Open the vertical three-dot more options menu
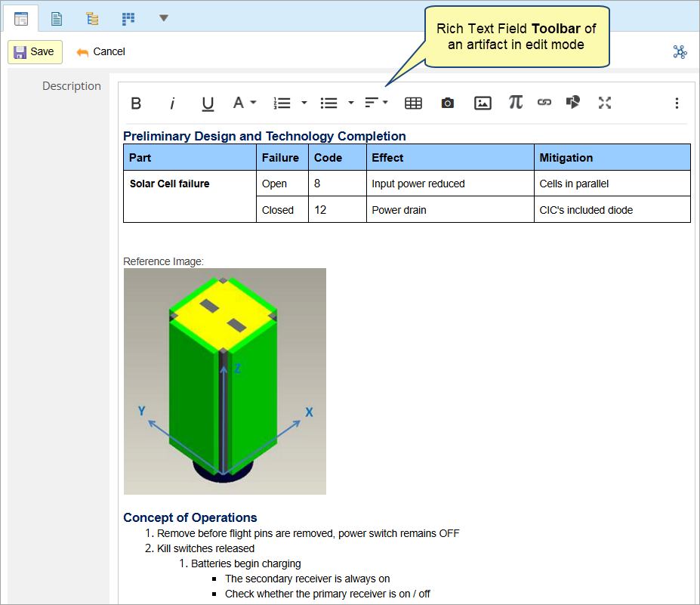Image resolution: width=700 pixels, height=605 pixels. [677, 103]
